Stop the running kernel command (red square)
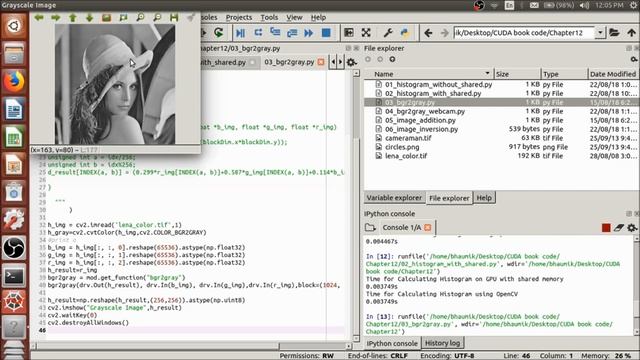 tap(606, 228)
